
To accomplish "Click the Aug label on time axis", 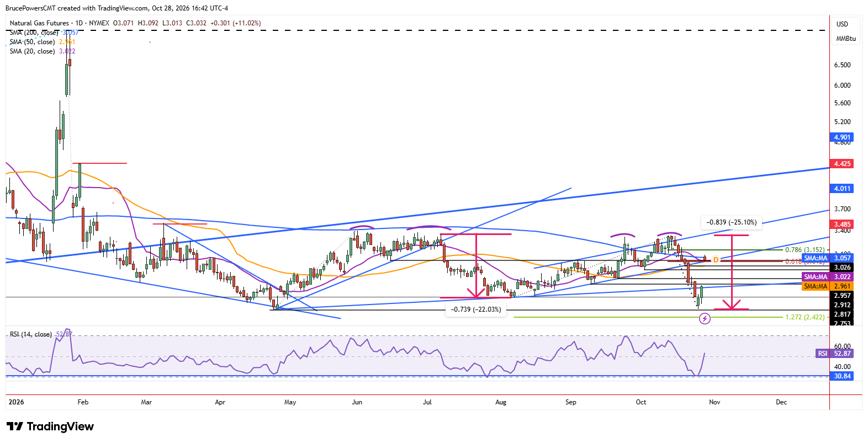I will point(501,402).
